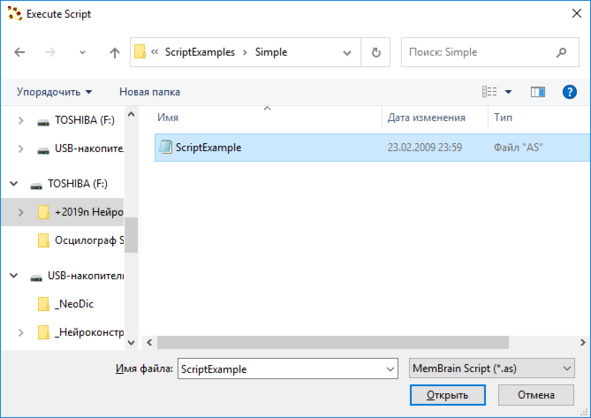Expand the +2019n Нейро folder
591x418 pixels.
point(21,212)
